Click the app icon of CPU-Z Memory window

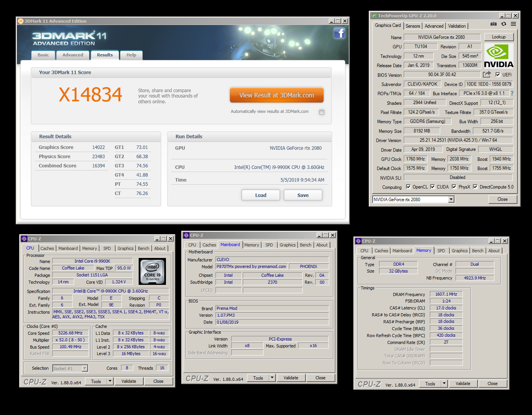click(358, 241)
